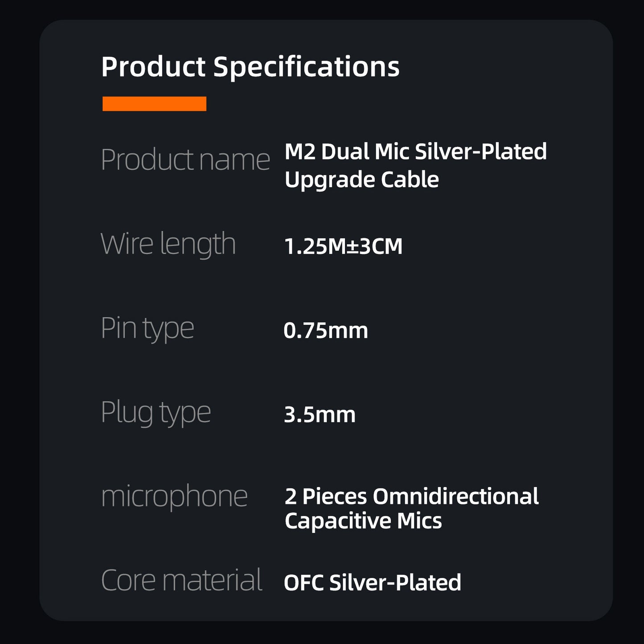644x644 pixels.
Task: Select the "Product name" label
Action: coord(185,160)
